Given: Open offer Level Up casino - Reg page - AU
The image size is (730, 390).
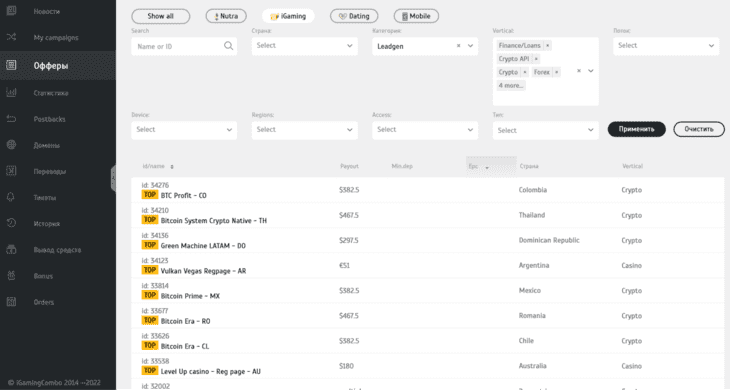Looking at the screenshot, I should (x=210, y=371).
